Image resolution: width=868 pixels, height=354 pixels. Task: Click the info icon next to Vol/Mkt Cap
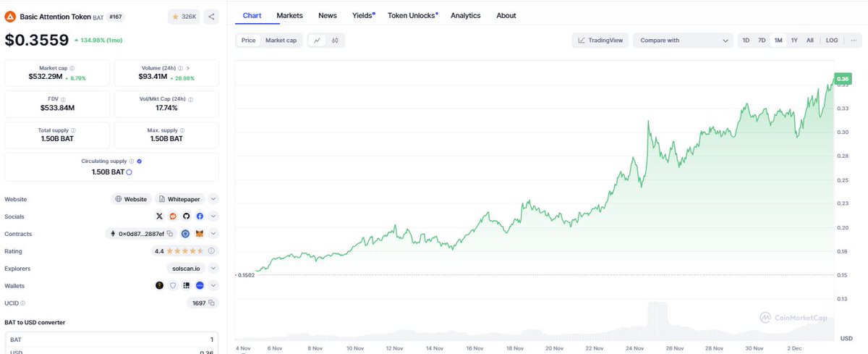click(x=190, y=100)
